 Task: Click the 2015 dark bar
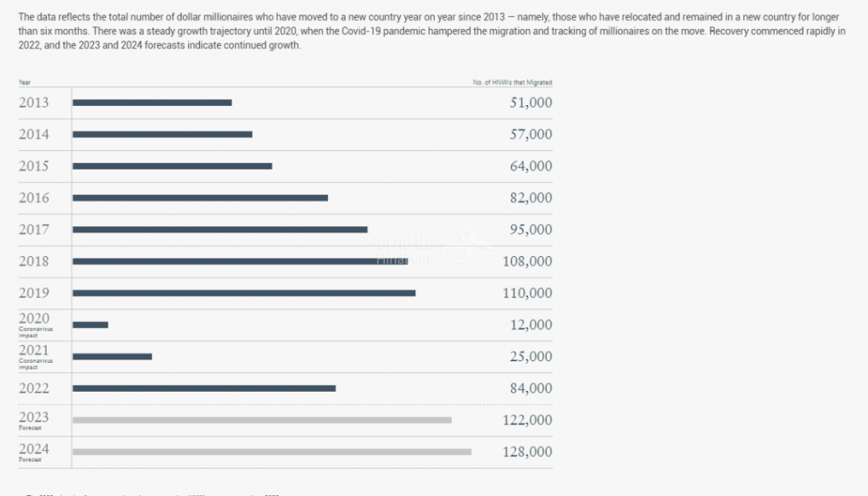(172, 166)
